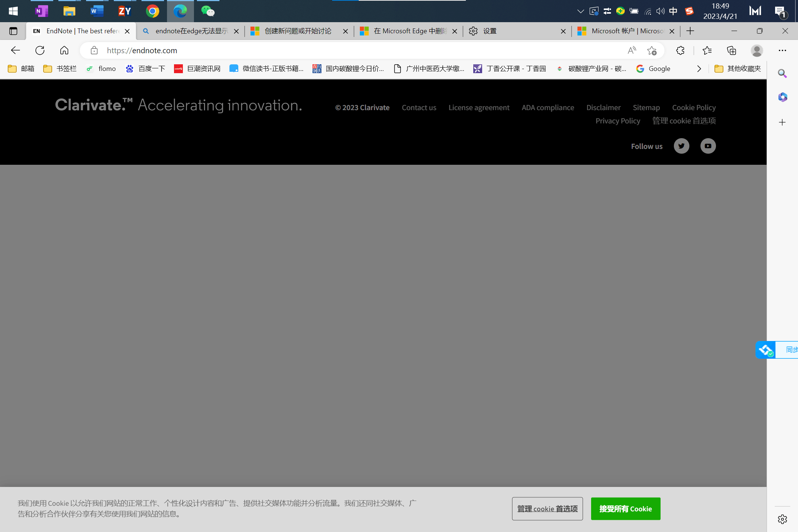The image size is (798, 532).
Task: Expand hidden system tray icons
Action: point(580,11)
